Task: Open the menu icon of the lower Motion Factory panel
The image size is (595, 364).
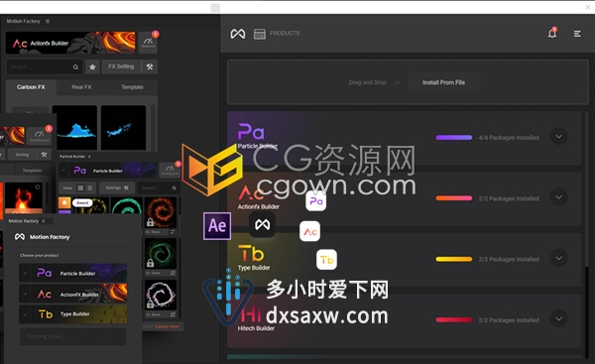Action: tap(44, 221)
